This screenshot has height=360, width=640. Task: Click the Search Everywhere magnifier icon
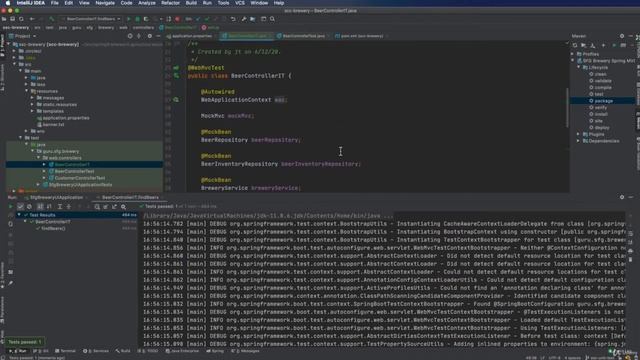click(x=272, y=19)
